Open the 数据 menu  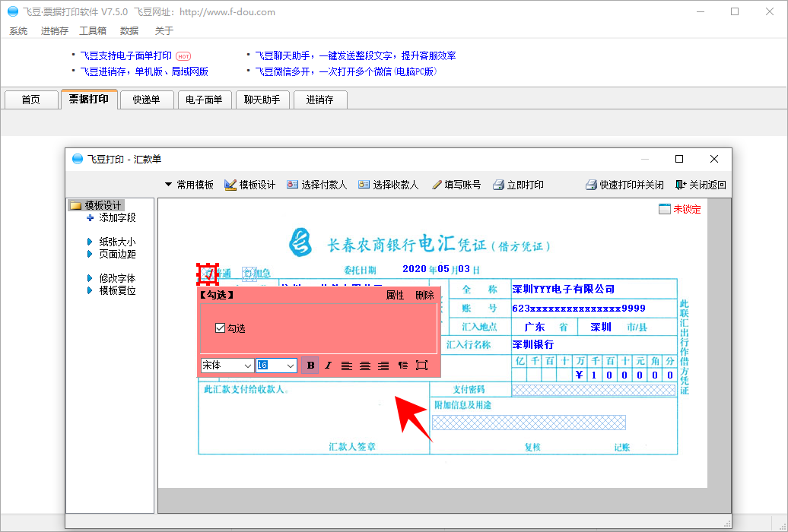(x=129, y=30)
